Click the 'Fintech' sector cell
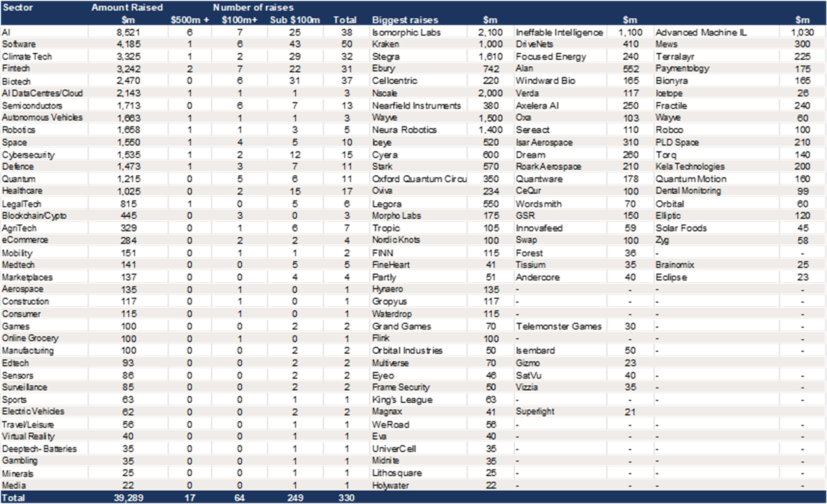827x504 pixels. coord(16,68)
